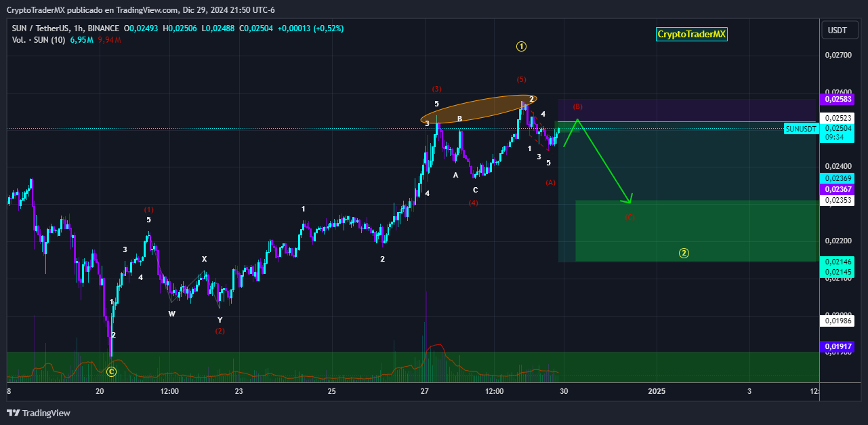Select the green projection arrow head
The width and height of the screenshot is (868, 425).
(629, 199)
